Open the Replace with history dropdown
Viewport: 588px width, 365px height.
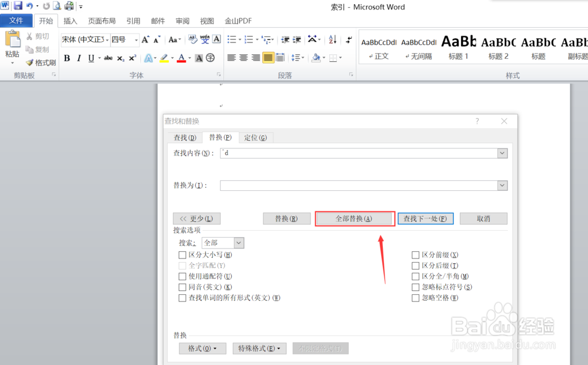coord(502,185)
